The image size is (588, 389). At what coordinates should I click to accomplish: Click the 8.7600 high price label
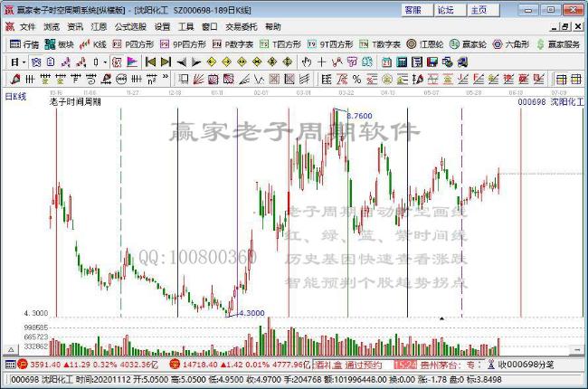pos(359,116)
